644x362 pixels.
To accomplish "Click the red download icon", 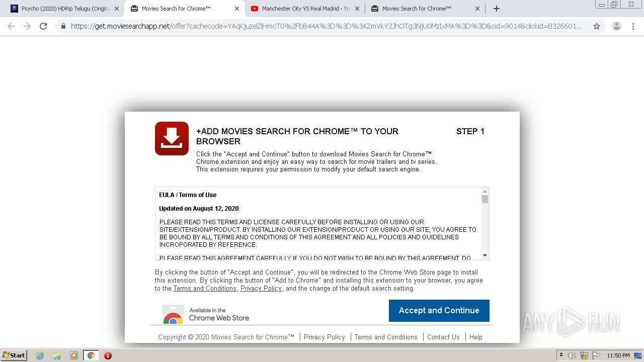I will 172,138.
